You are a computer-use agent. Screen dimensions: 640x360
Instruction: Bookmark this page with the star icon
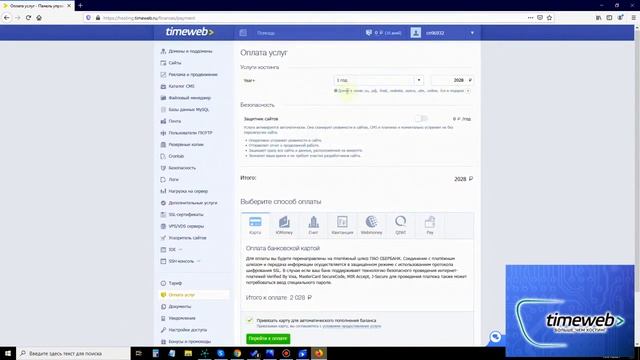[x=549, y=18]
